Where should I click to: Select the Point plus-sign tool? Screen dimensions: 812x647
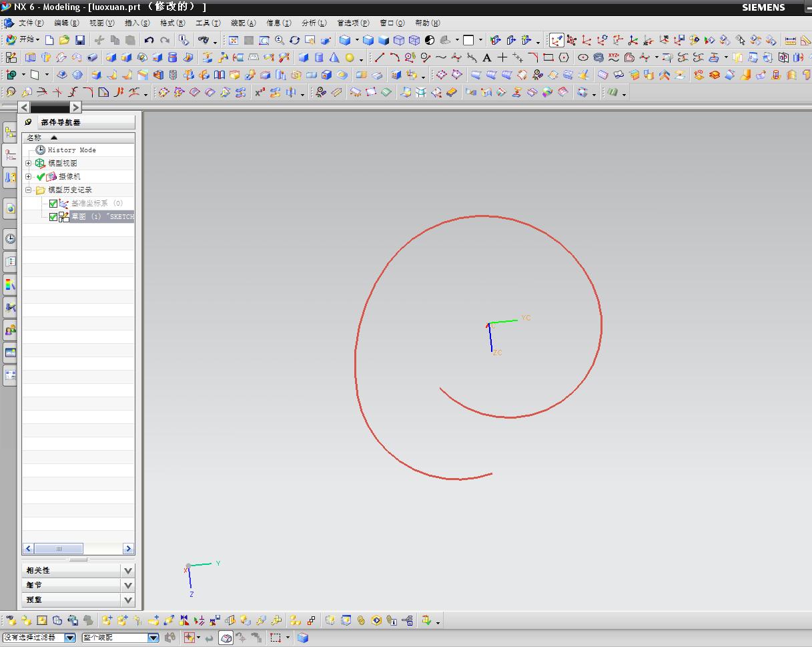[502, 57]
